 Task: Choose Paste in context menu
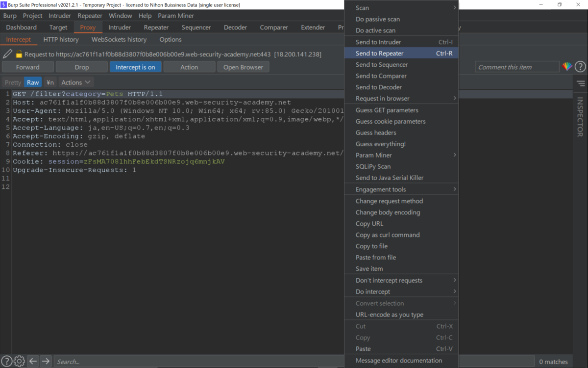(401, 349)
